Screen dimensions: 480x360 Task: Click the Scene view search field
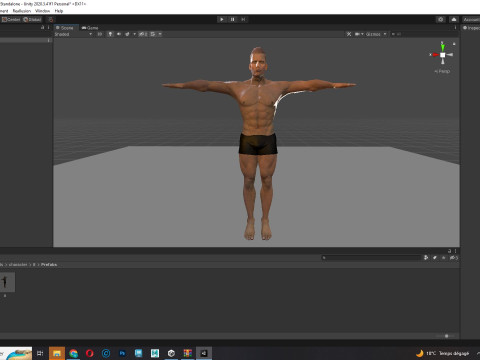click(x=423, y=34)
